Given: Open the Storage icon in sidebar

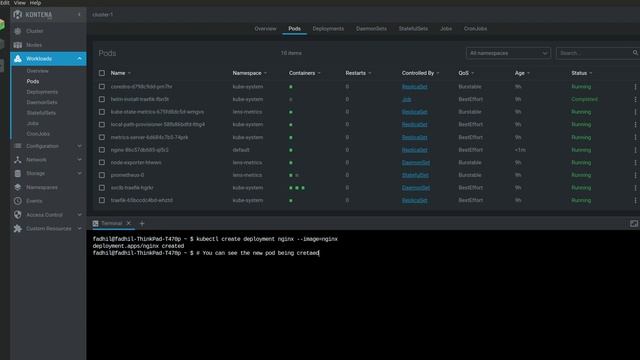Looking at the screenshot, I should pos(18,173).
